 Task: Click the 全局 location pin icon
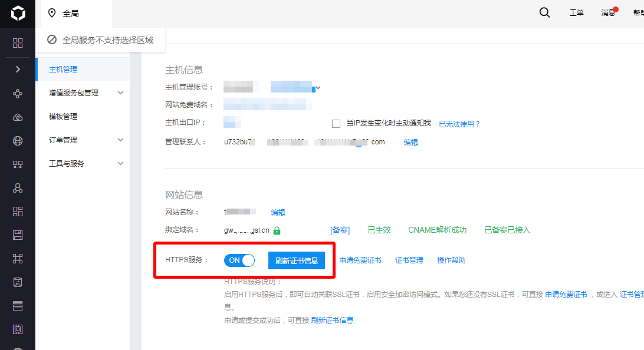52,13
